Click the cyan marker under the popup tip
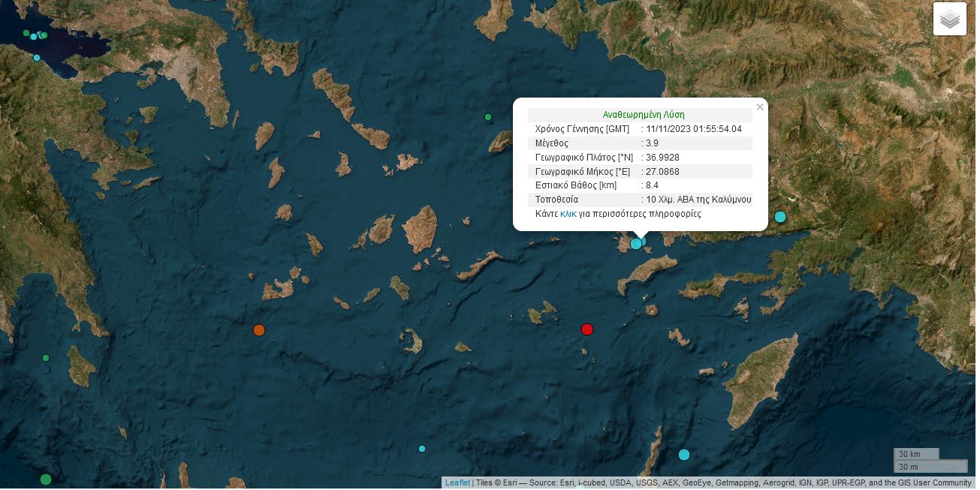This screenshot has height=490, width=980. 636,243
